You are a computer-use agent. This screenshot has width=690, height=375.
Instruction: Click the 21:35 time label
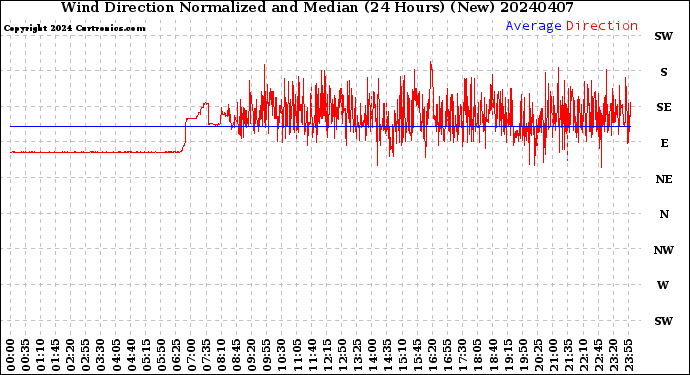[568, 355]
